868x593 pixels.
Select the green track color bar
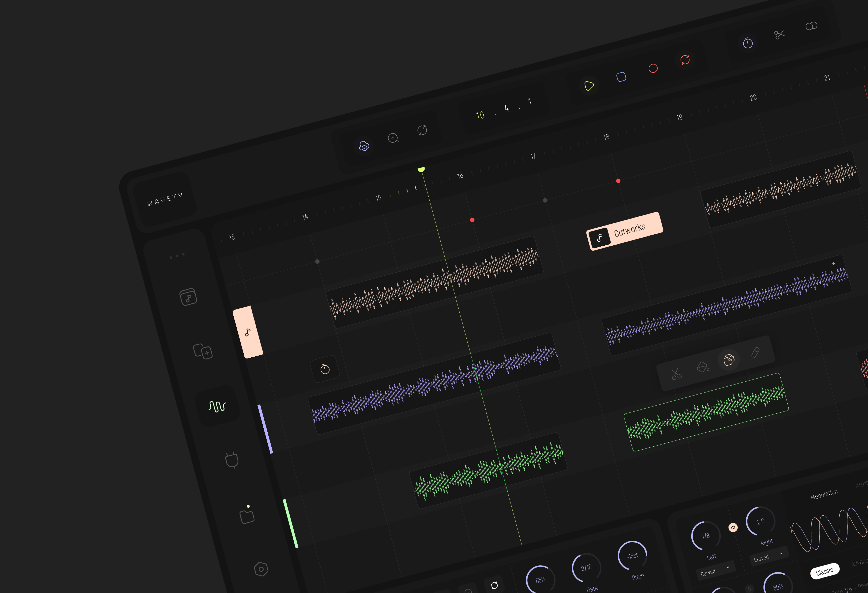point(291,524)
